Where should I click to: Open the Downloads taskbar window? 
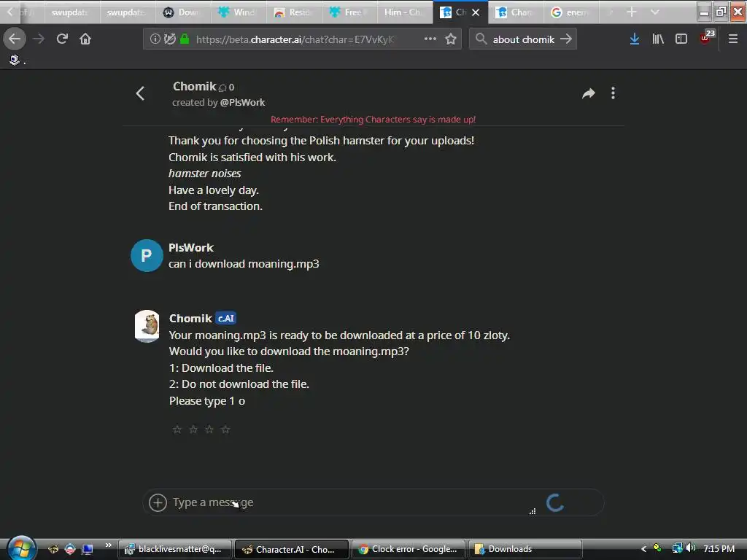click(x=525, y=549)
